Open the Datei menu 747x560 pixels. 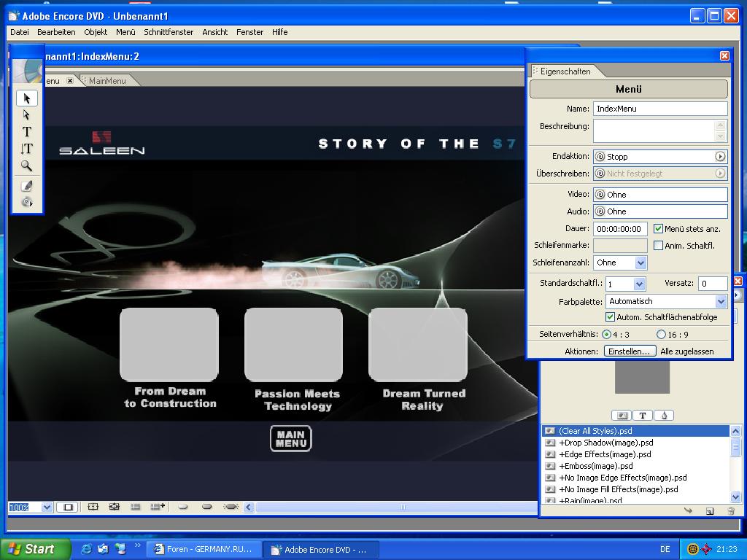(x=20, y=32)
